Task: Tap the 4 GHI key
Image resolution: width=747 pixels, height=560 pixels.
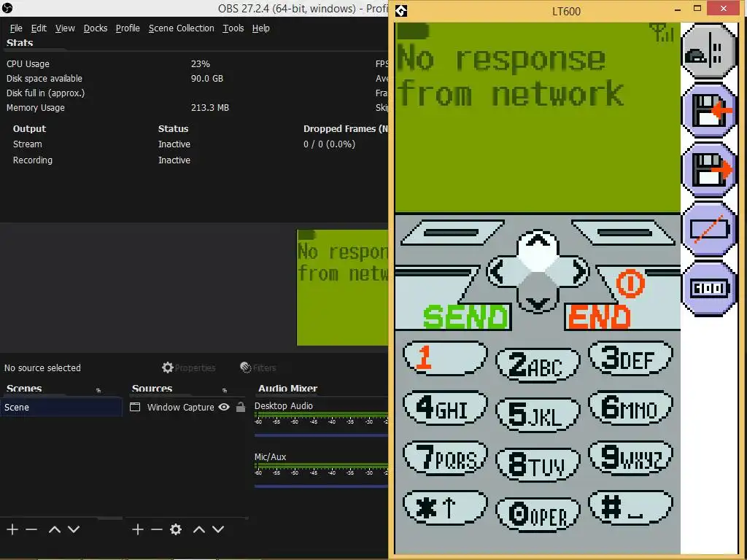Action: 445,408
